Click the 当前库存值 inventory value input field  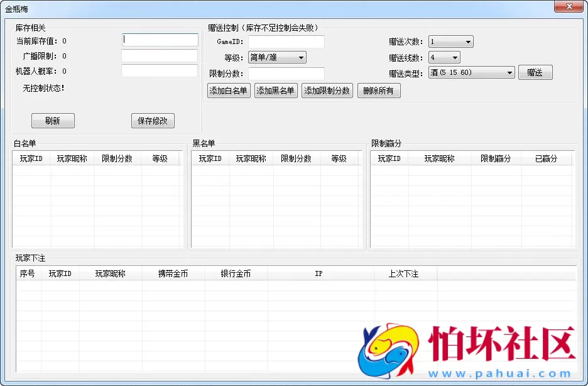[x=160, y=40]
